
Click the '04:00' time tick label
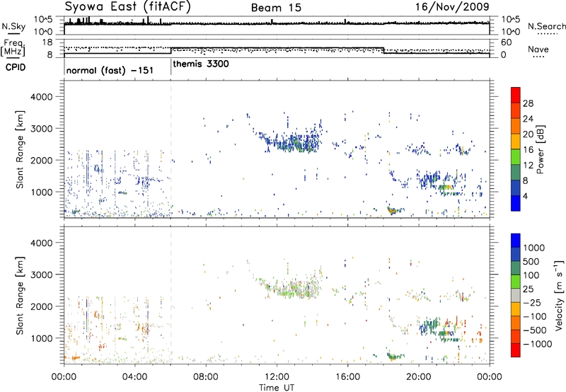click(x=135, y=377)
